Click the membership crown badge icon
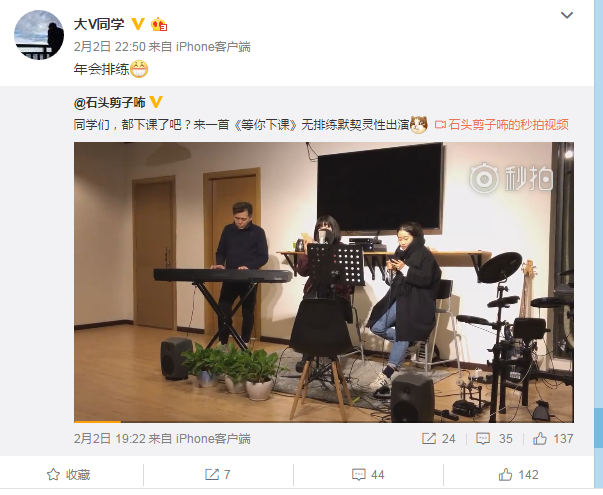Screen dimensions: 603x495 pyautogui.click(x=159, y=24)
